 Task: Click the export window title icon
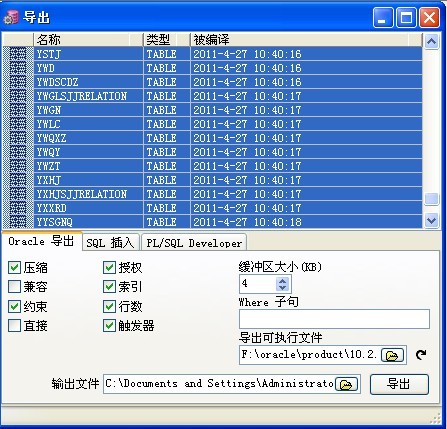[x=11, y=17]
